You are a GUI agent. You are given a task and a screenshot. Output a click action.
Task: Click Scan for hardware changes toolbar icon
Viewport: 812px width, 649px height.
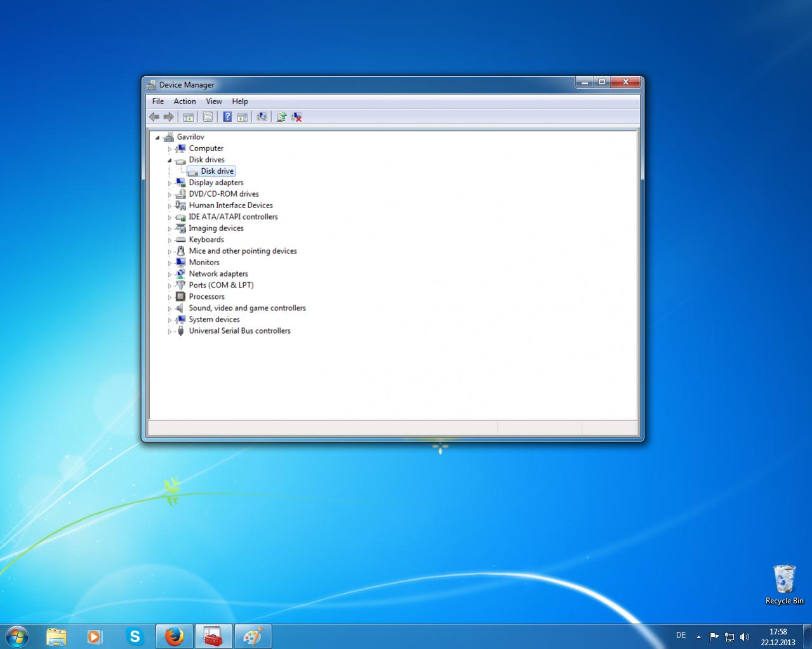click(x=262, y=117)
